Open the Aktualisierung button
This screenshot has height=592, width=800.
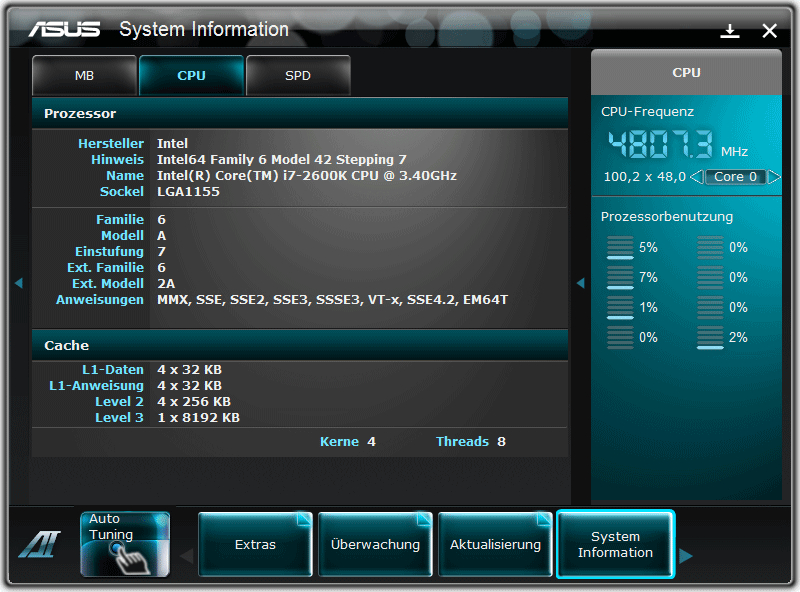click(x=495, y=545)
